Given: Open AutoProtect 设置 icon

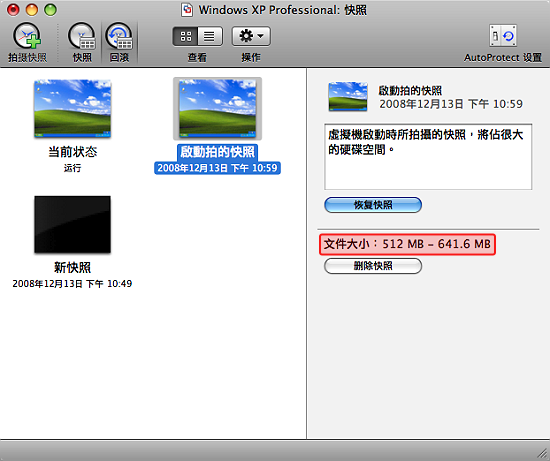Looking at the screenshot, I should coord(503,35).
